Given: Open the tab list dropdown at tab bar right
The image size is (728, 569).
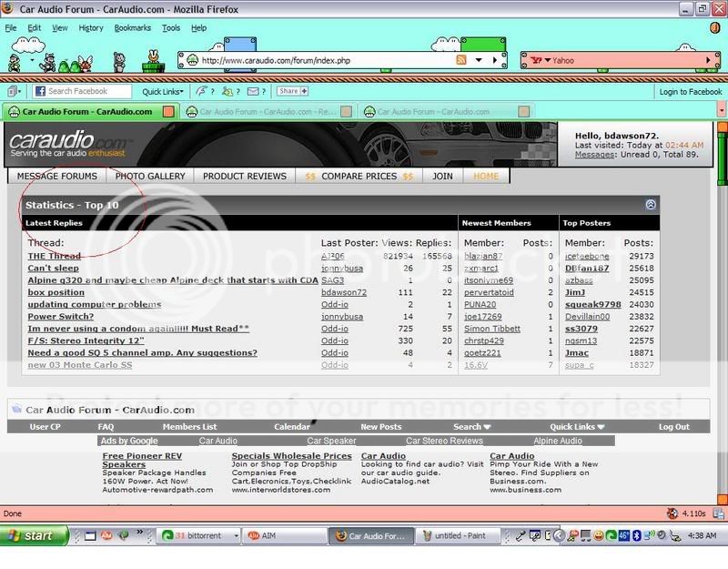Looking at the screenshot, I should (x=722, y=111).
